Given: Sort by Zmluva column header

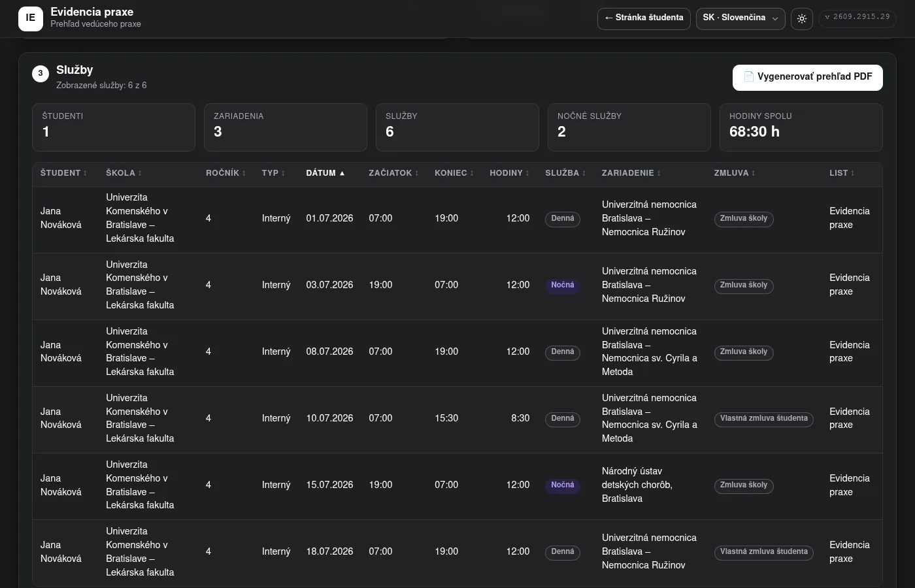Looking at the screenshot, I should pos(735,173).
